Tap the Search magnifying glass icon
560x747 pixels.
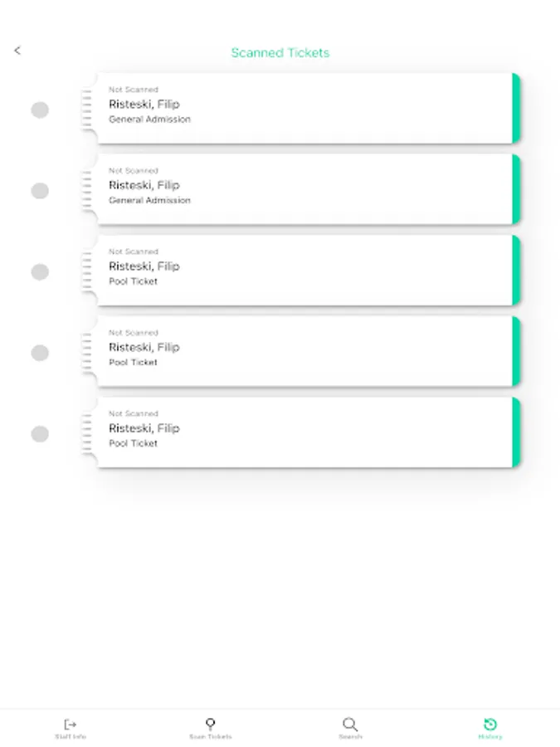pos(350,724)
